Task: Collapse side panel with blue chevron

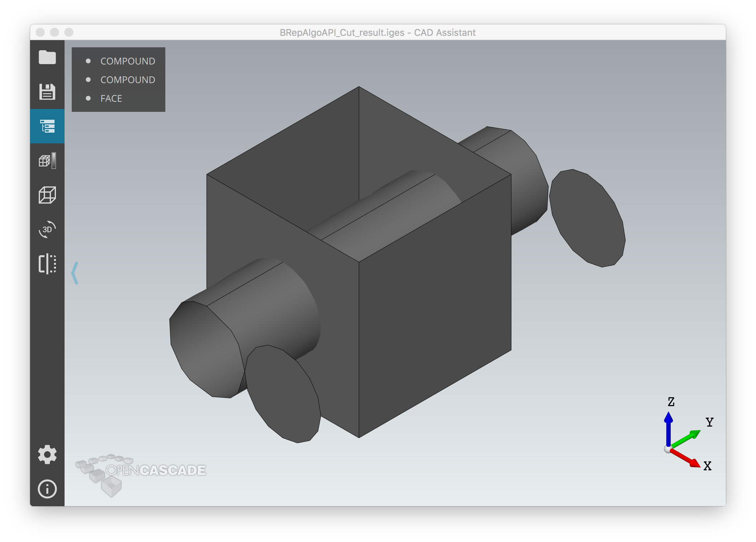Action: pyautogui.click(x=75, y=273)
